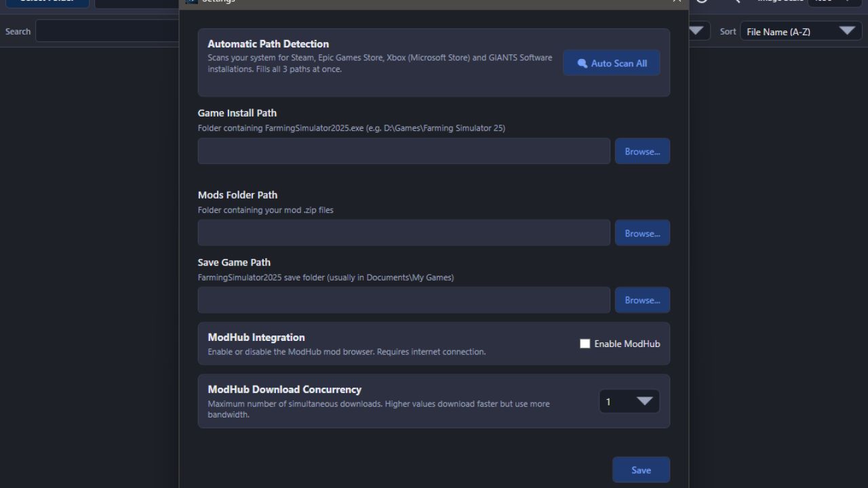Image resolution: width=868 pixels, height=488 pixels.
Task: Browse for the Game Install Path
Action: [x=642, y=150]
